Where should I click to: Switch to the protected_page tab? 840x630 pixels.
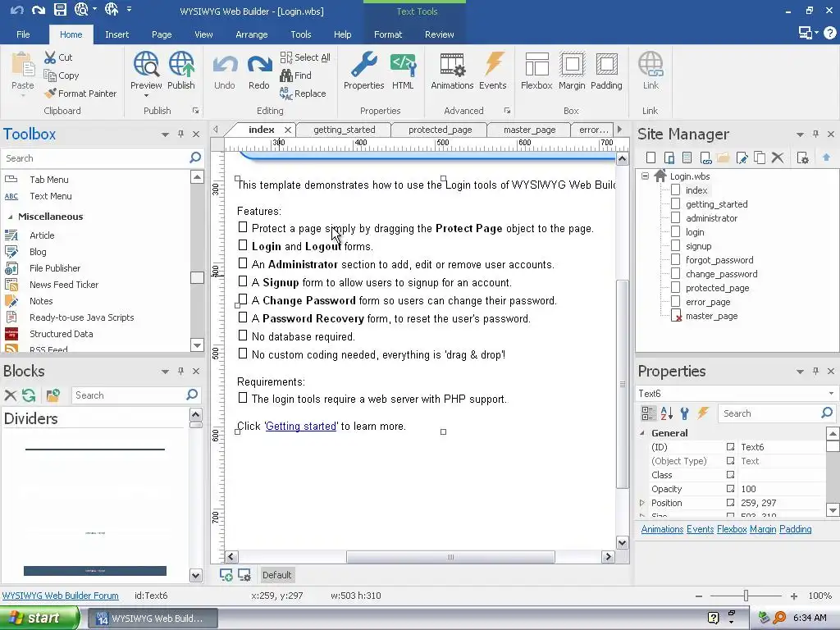440,130
